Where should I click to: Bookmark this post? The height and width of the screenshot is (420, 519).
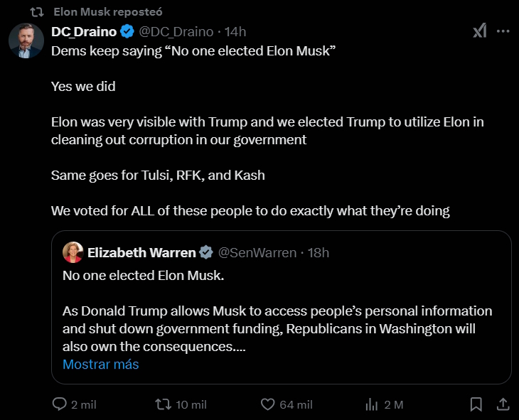click(476, 404)
